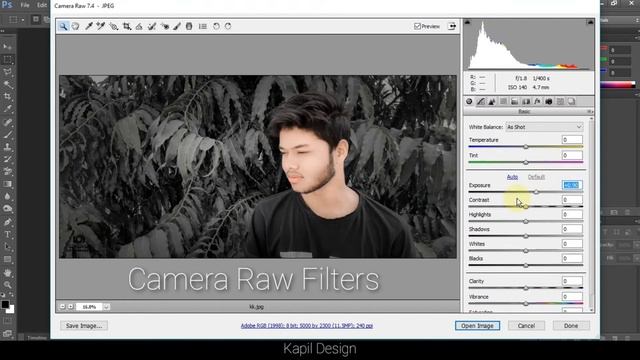The width and height of the screenshot is (640, 360).
Task: Switch to the Presets tab
Action: click(x=560, y=102)
